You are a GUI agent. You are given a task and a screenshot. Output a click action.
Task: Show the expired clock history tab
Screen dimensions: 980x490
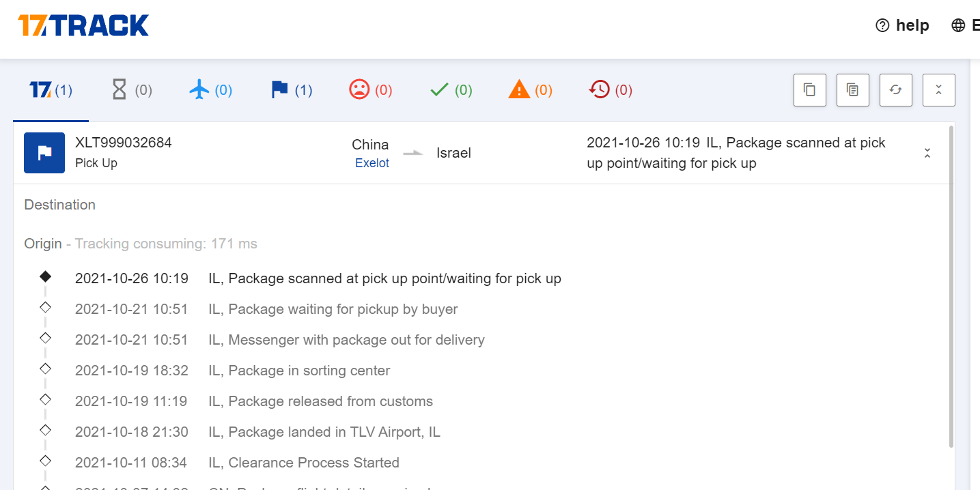pos(611,90)
